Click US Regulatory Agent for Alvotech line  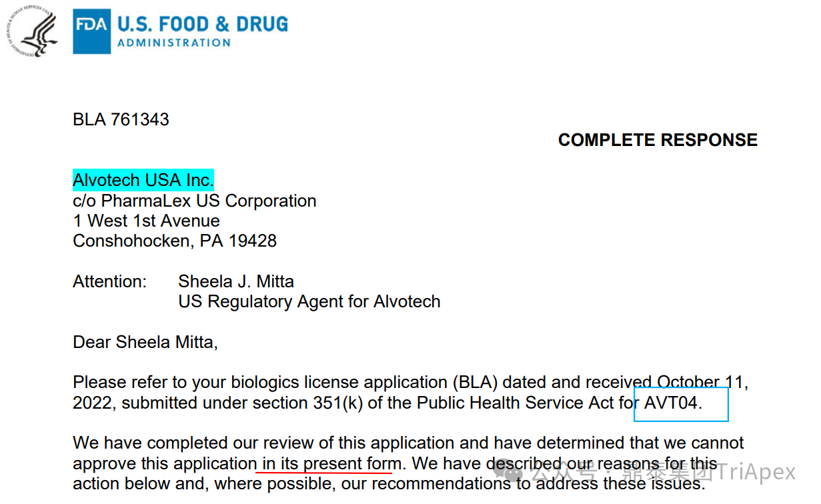point(309,302)
